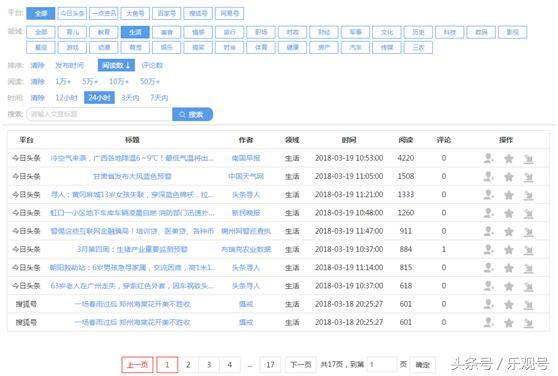The image size is (558, 376).
Task: Sort by 阅读数 descending
Action: pyautogui.click(x=116, y=65)
